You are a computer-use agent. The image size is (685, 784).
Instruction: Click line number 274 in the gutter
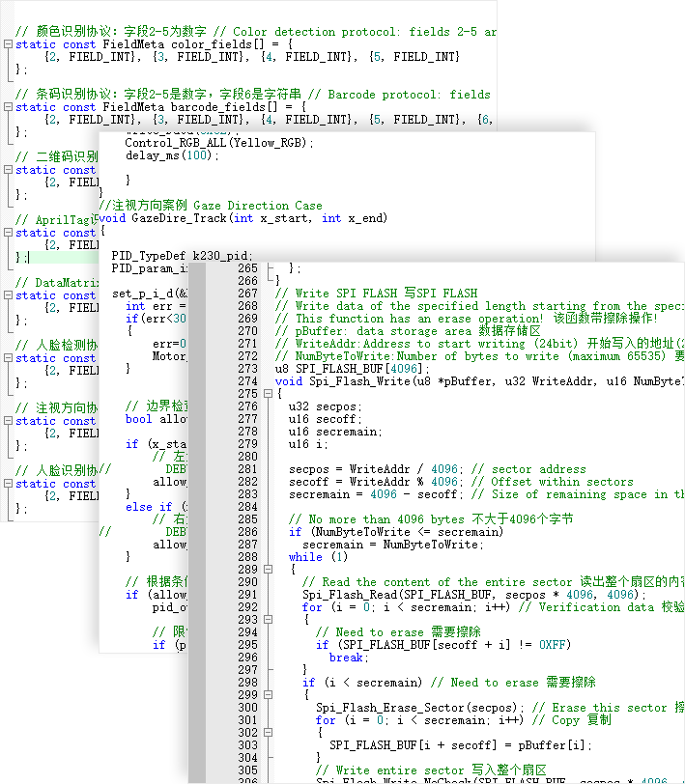click(x=247, y=381)
